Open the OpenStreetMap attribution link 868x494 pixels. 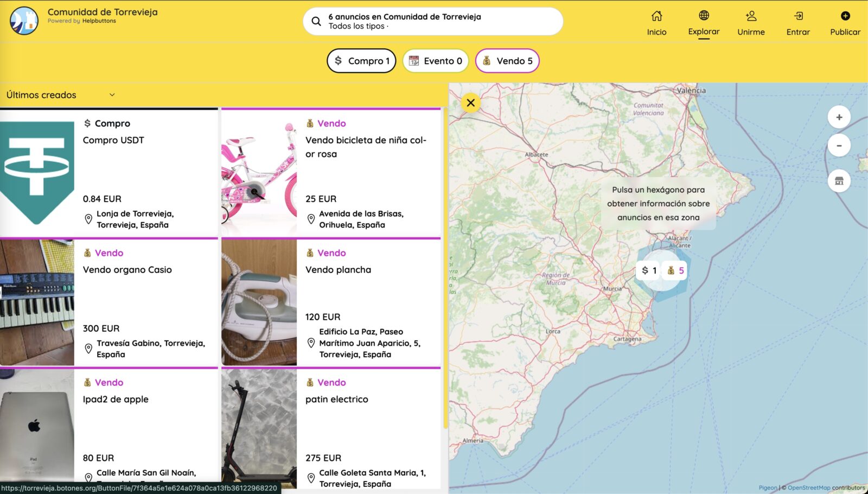click(808, 487)
